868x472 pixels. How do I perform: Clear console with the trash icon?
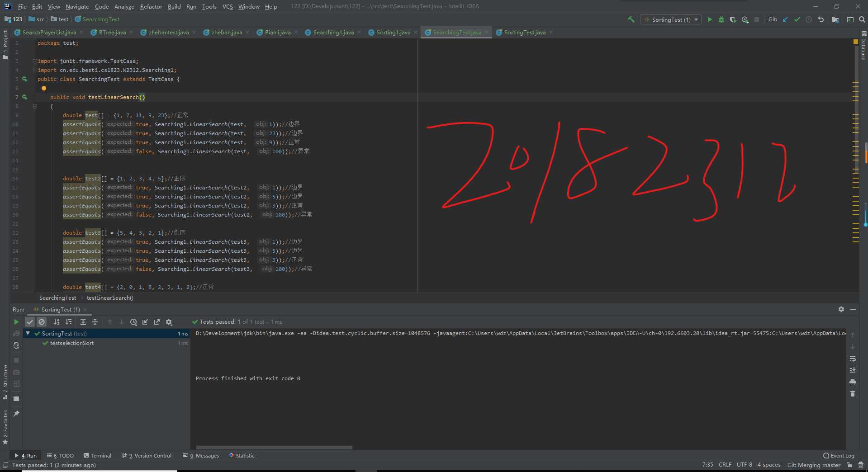tap(853, 394)
